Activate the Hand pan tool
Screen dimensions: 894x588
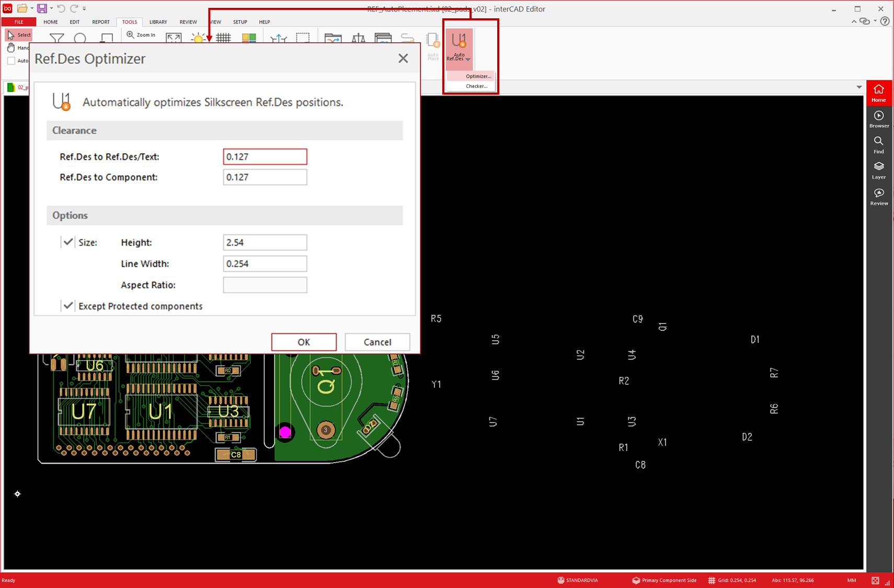point(17,48)
